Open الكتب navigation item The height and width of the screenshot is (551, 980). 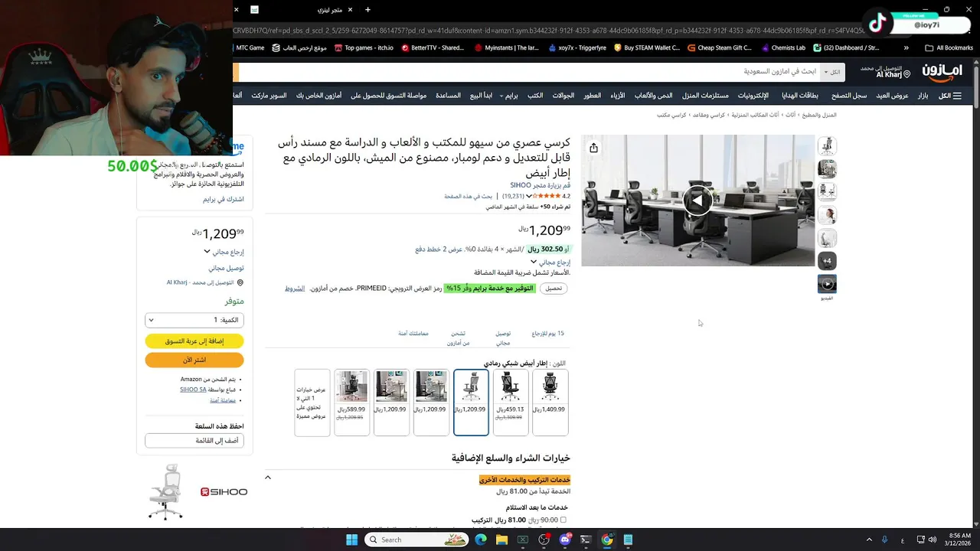point(535,96)
